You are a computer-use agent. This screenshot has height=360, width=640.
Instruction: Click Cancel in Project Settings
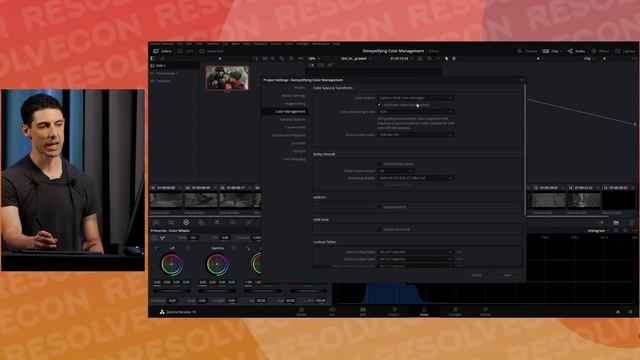coord(476,275)
